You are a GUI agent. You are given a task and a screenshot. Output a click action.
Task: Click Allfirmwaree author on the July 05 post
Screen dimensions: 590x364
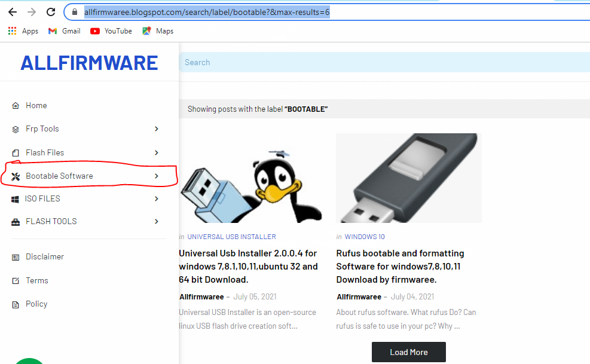[201, 297]
